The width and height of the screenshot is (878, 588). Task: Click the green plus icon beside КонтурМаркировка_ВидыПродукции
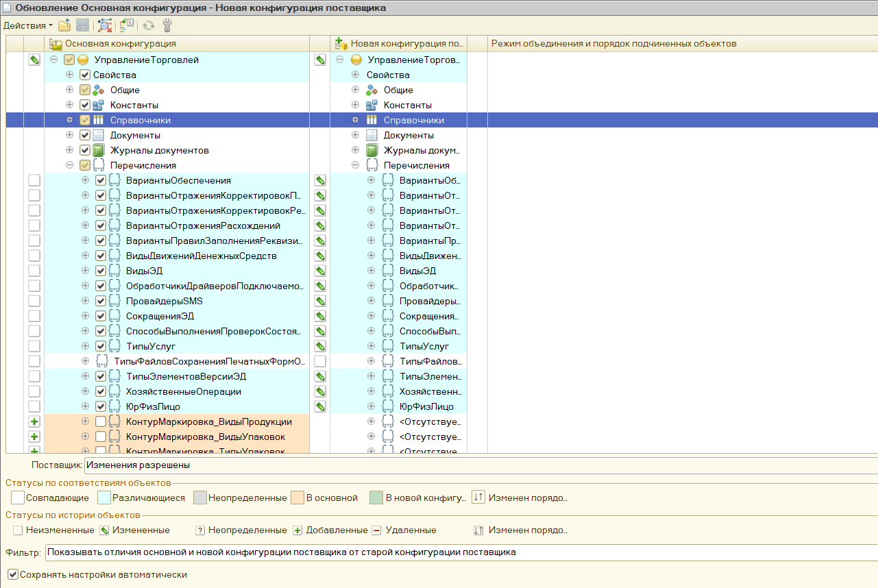tap(34, 421)
